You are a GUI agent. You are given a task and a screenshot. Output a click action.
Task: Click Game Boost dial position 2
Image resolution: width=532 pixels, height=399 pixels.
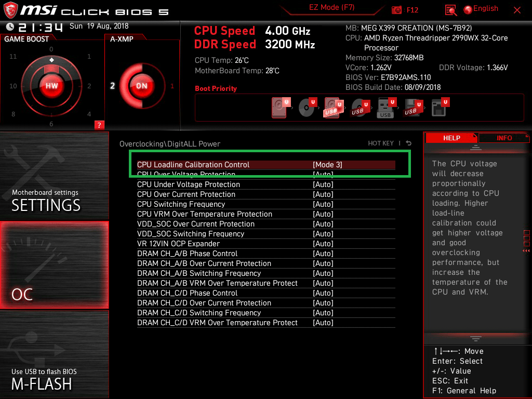point(89,86)
